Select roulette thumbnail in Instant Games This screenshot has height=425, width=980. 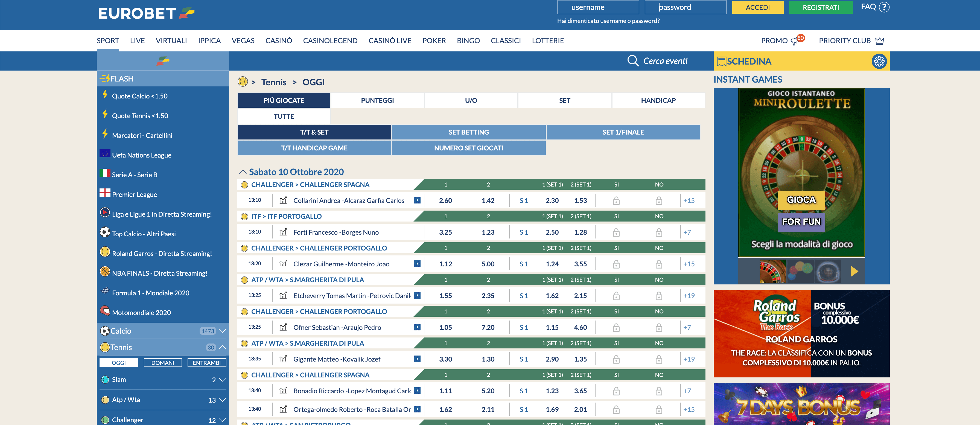pyautogui.click(x=773, y=271)
